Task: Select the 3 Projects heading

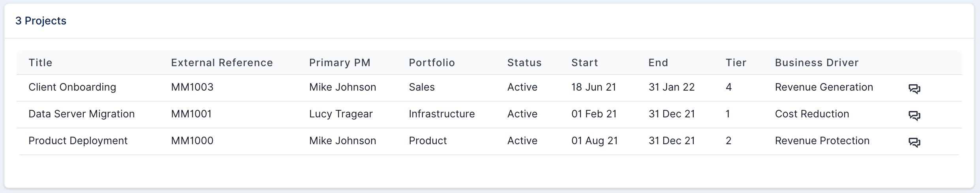Action: pyautogui.click(x=41, y=21)
